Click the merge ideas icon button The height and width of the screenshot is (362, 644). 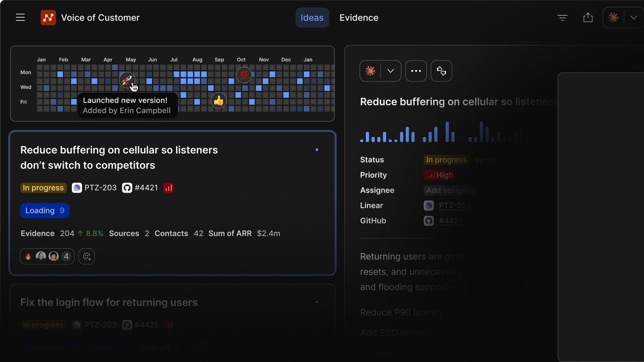coord(442,71)
